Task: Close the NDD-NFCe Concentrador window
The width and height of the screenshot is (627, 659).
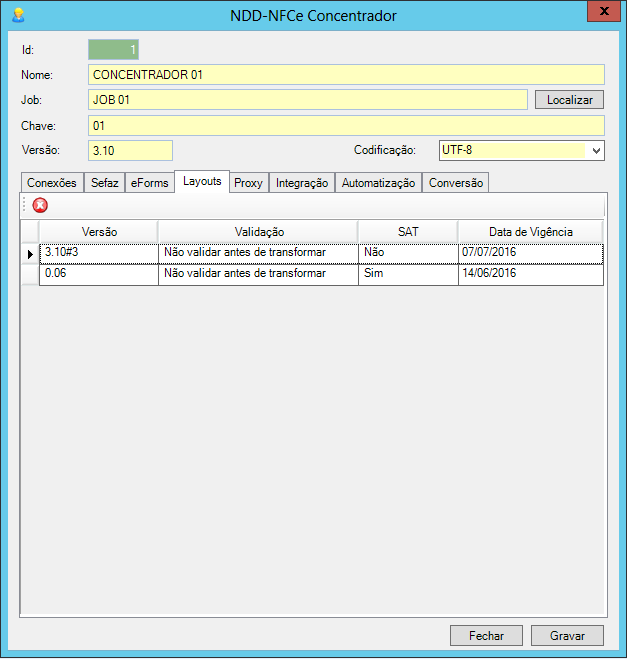Action: 599,12
